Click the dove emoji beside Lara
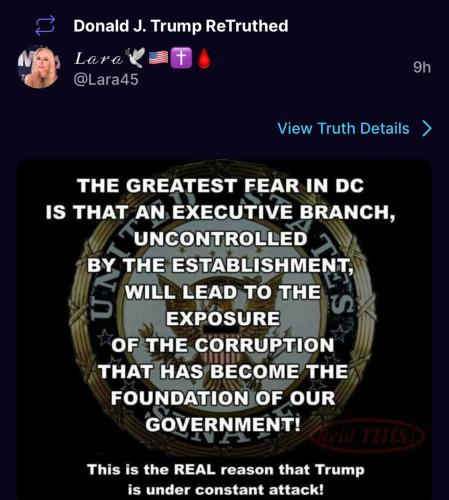This screenshot has height=500, width=449. pos(135,57)
